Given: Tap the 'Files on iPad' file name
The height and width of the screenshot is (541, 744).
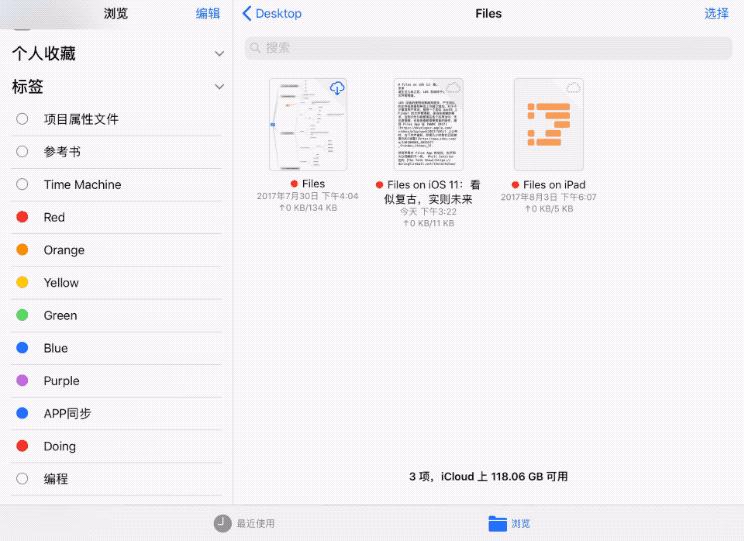Looking at the screenshot, I should 554,185.
